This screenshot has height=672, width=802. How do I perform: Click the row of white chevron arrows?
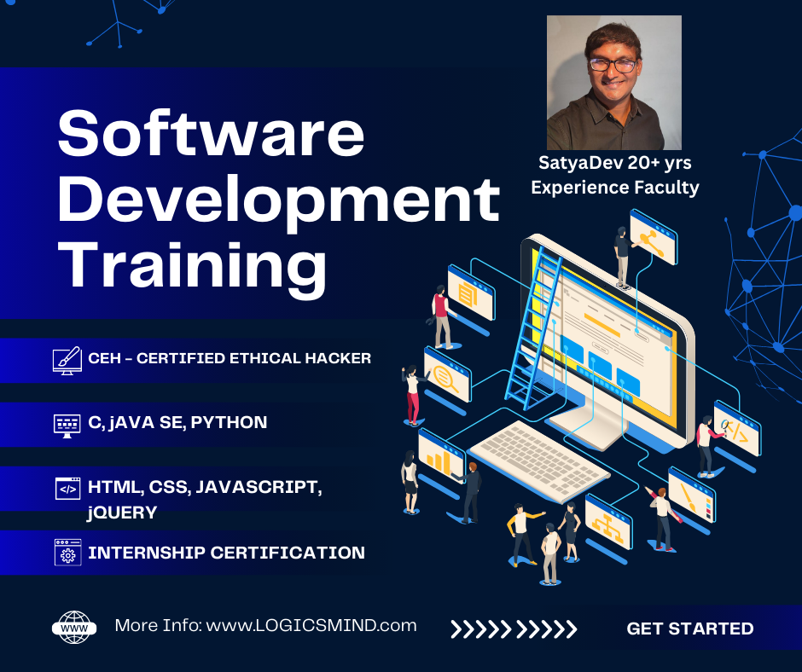(514, 629)
